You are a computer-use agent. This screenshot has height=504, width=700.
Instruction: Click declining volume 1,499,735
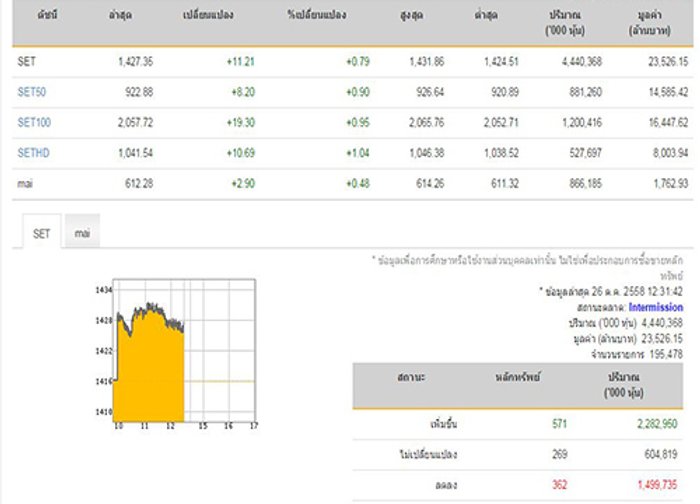point(657,484)
